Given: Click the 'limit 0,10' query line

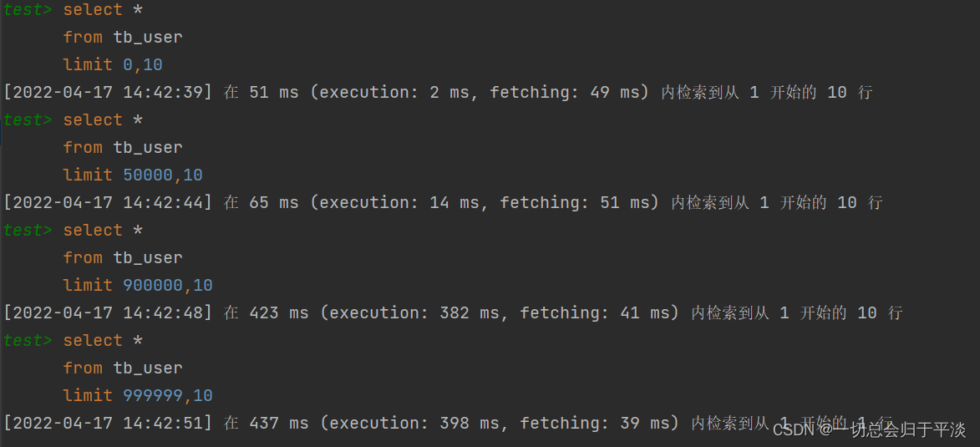Looking at the screenshot, I should [x=113, y=64].
